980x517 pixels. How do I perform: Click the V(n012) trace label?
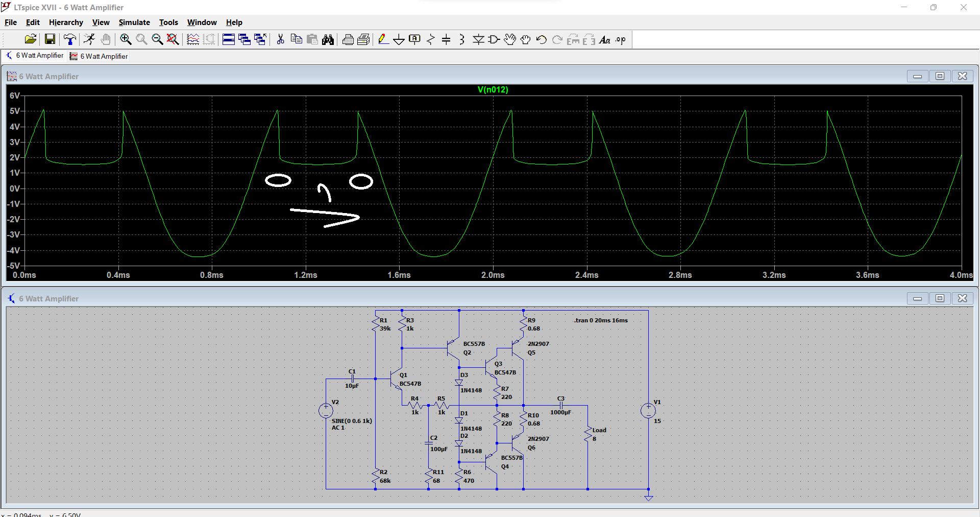click(x=493, y=89)
